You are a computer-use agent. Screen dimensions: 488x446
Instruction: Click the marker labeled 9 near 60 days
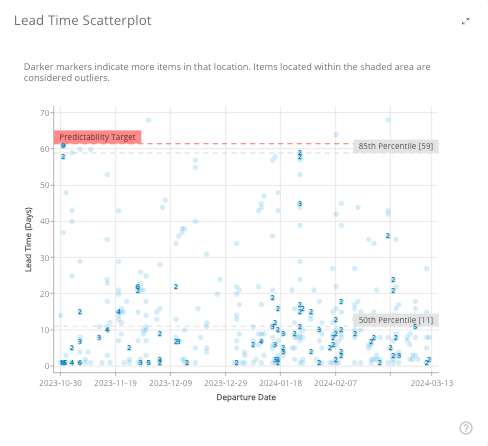[63, 146]
